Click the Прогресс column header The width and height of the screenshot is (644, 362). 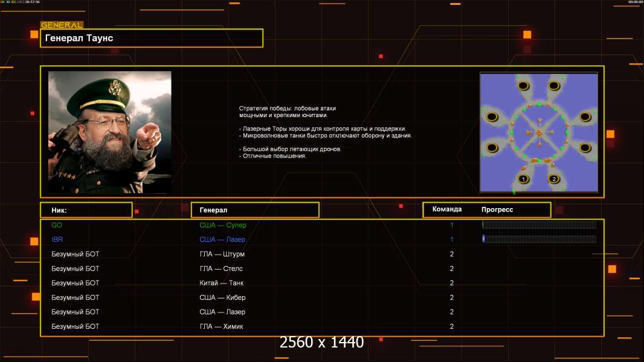coord(497,209)
